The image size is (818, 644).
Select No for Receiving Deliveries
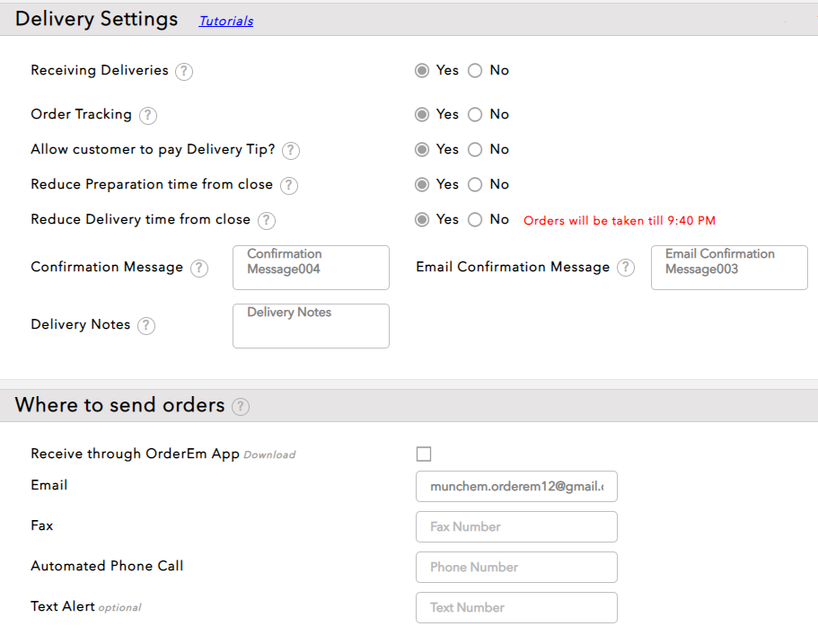[x=475, y=70]
